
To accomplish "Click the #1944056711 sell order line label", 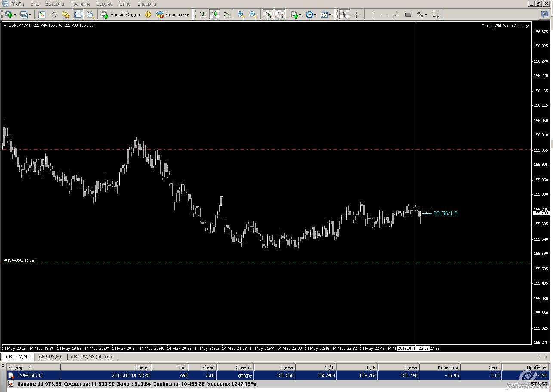I will 20,260.
